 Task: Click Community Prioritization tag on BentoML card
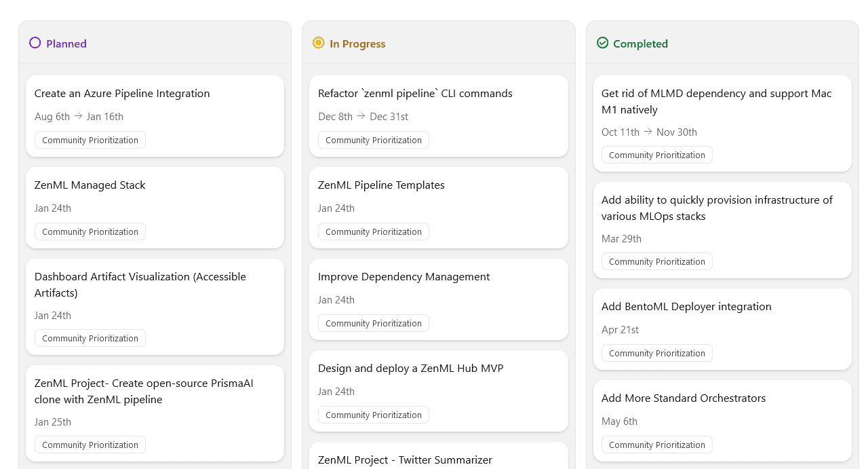pos(657,354)
